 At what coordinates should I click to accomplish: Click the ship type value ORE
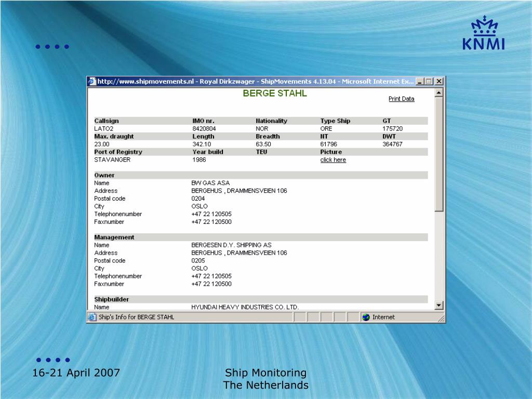point(326,129)
